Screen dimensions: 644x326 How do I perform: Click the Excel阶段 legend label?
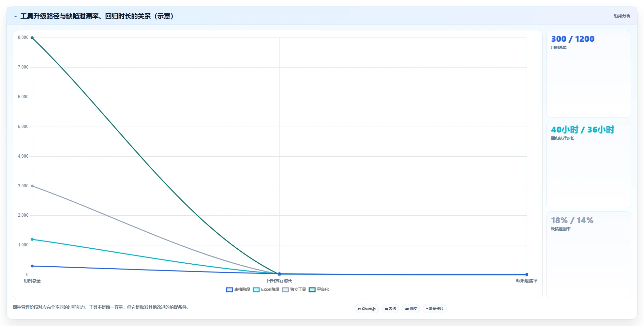coord(270,289)
